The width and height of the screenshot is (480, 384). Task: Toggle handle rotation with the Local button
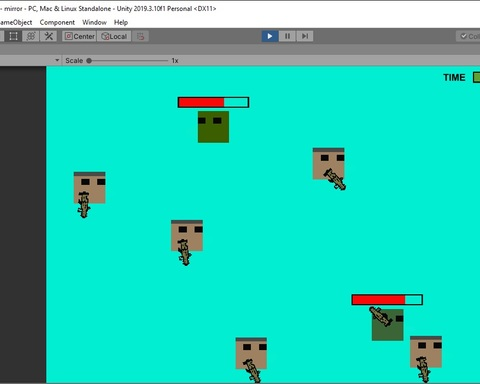pos(114,36)
